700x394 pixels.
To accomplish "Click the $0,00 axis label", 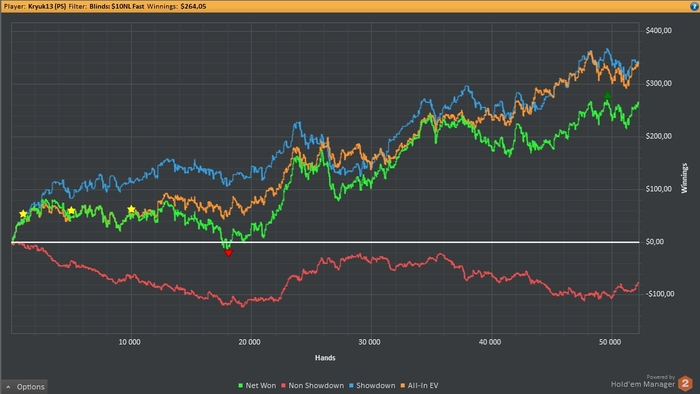I will [655, 241].
